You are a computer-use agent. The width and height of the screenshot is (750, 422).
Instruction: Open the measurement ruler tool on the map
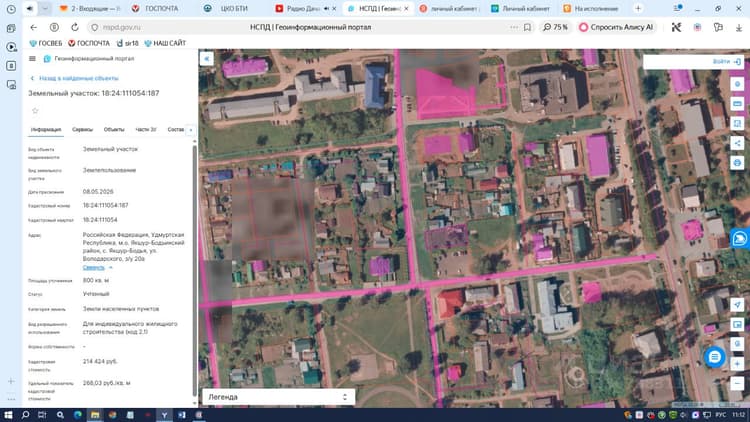737,104
